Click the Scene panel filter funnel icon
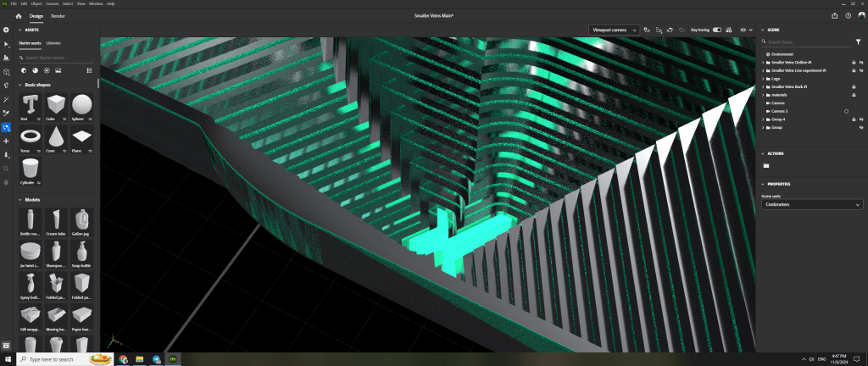This screenshot has height=366, width=868. tap(858, 42)
